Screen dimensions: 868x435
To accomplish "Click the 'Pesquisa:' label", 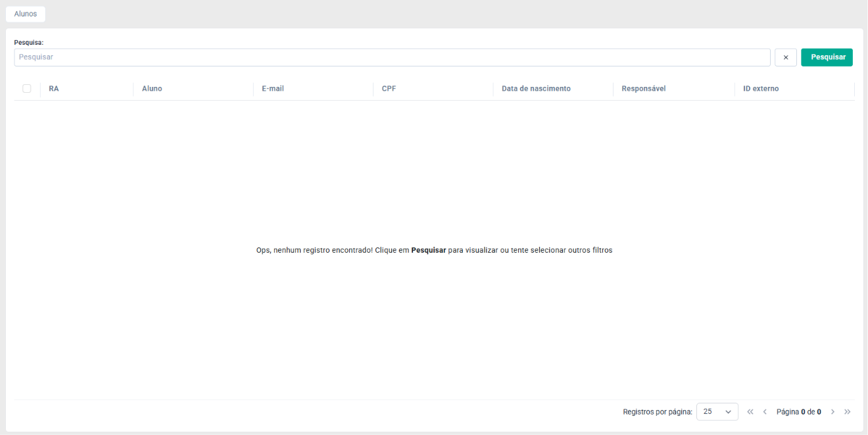I will (29, 42).
